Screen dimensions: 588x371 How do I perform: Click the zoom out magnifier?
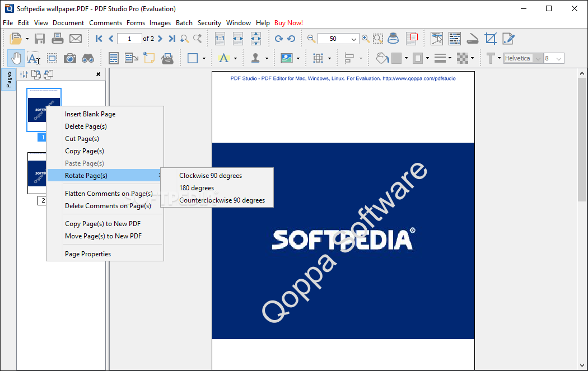pyautogui.click(x=311, y=39)
